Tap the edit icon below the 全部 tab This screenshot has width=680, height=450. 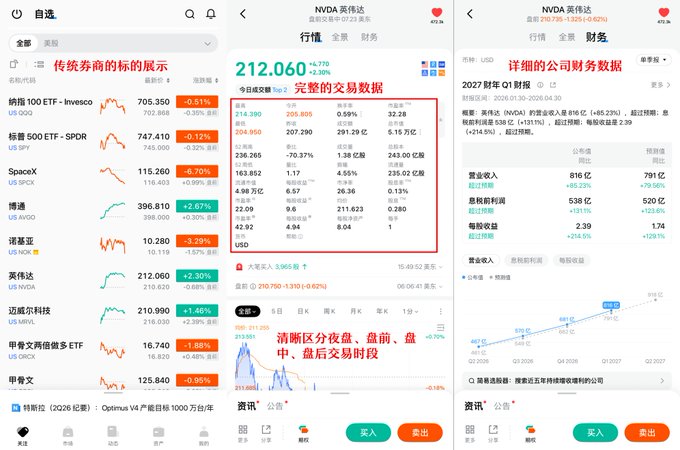[14, 64]
